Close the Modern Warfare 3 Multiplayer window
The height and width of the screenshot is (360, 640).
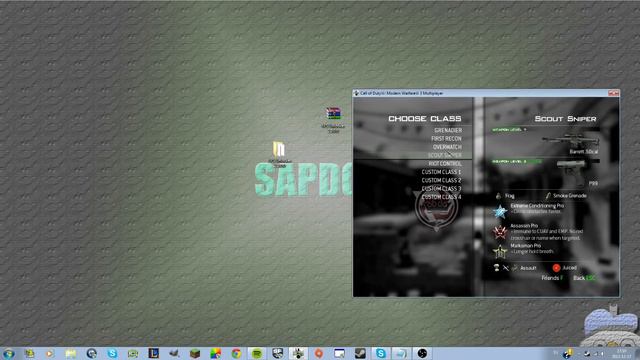(613, 93)
